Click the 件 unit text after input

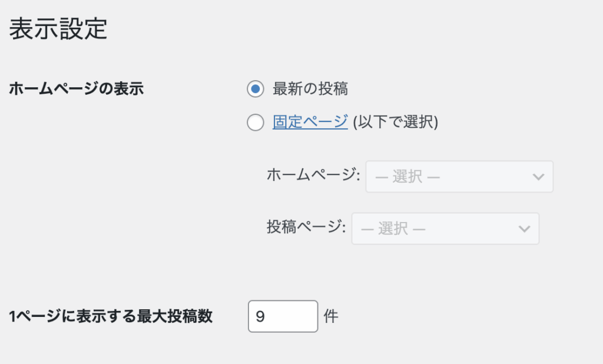click(331, 316)
